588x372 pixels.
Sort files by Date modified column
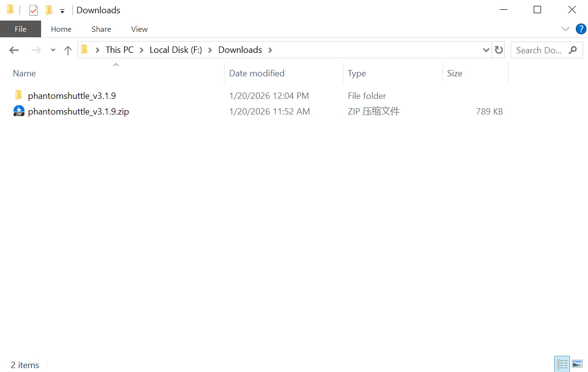(x=257, y=73)
